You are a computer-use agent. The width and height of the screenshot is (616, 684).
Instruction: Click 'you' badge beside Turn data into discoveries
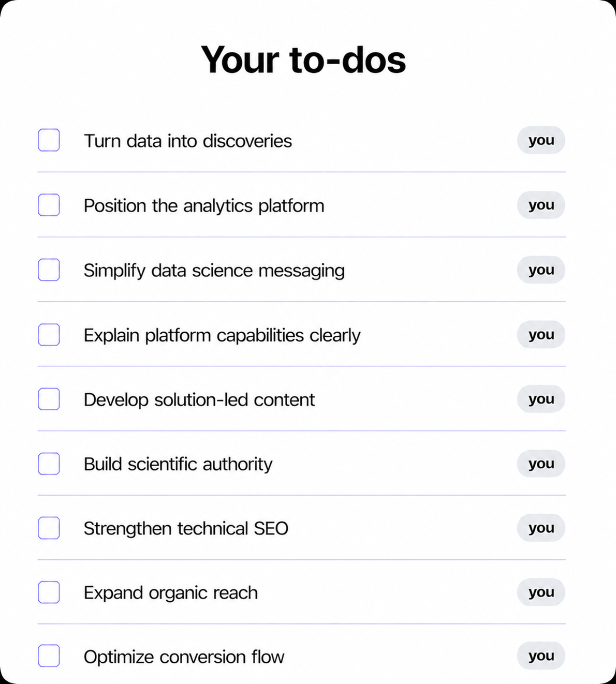(541, 140)
